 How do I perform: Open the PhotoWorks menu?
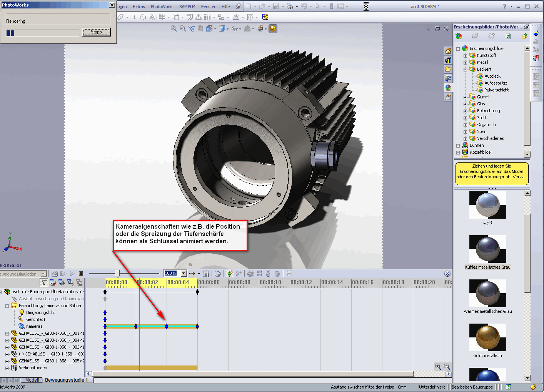[x=162, y=7]
